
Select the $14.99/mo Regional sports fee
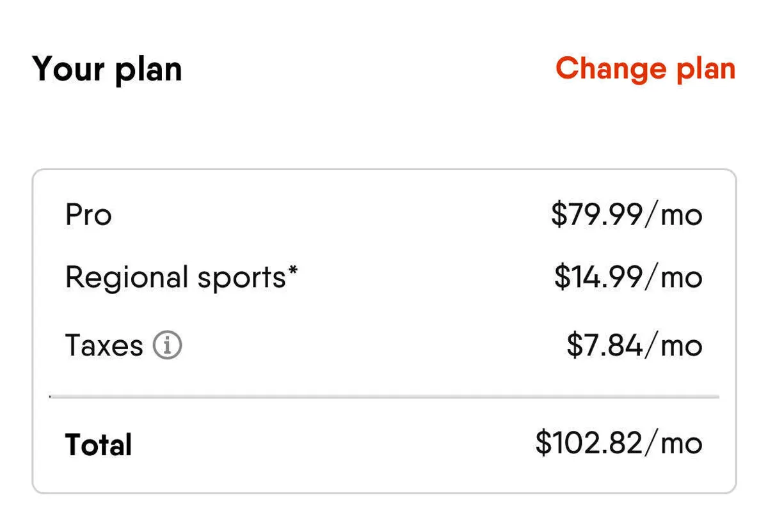click(x=628, y=278)
